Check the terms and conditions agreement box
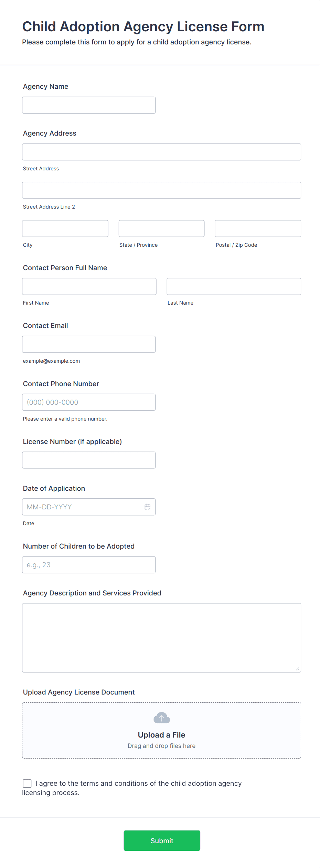 pyautogui.click(x=27, y=784)
